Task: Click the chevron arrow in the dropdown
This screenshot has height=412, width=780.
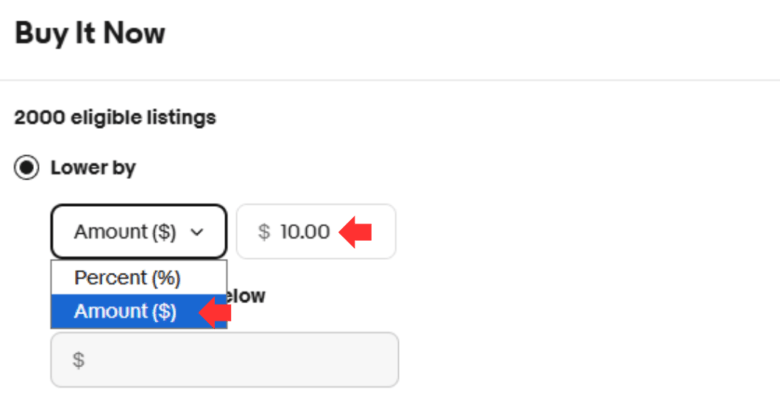Action: coord(197,232)
